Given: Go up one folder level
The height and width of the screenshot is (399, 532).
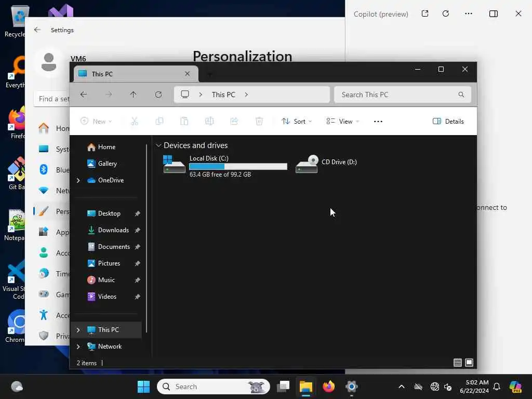Looking at the screenshot, I should tap(134, 95).
